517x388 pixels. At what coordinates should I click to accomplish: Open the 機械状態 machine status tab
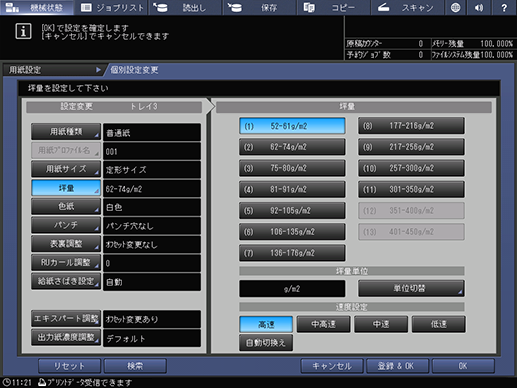[37, 7]
